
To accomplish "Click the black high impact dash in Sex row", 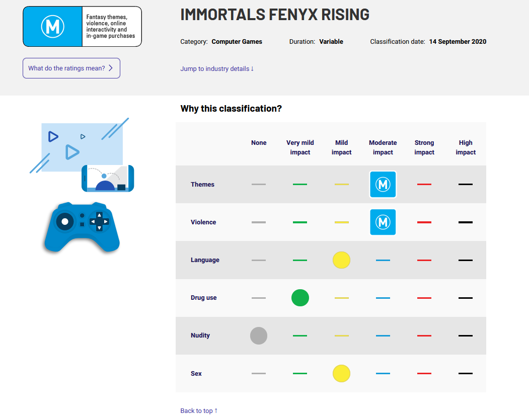I will click(466, 373).
